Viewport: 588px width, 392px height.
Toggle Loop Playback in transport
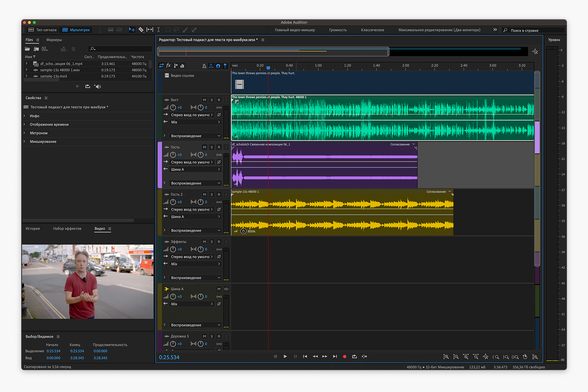pyautogui.click(x=354, y=356)
